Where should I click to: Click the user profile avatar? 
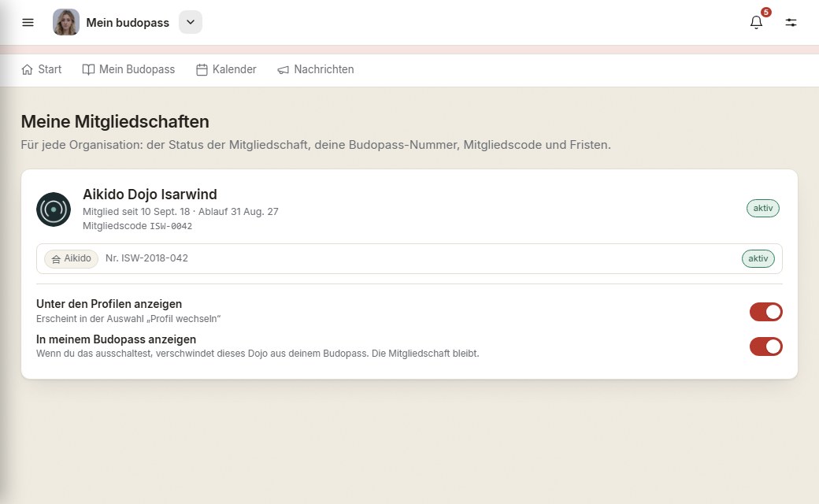click(x=66, y=23)
